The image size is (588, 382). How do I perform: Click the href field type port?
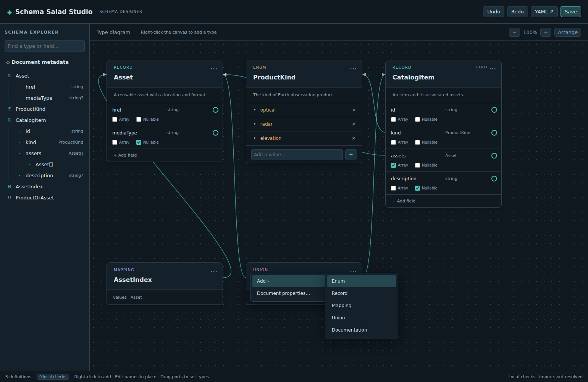pos(215,110)
